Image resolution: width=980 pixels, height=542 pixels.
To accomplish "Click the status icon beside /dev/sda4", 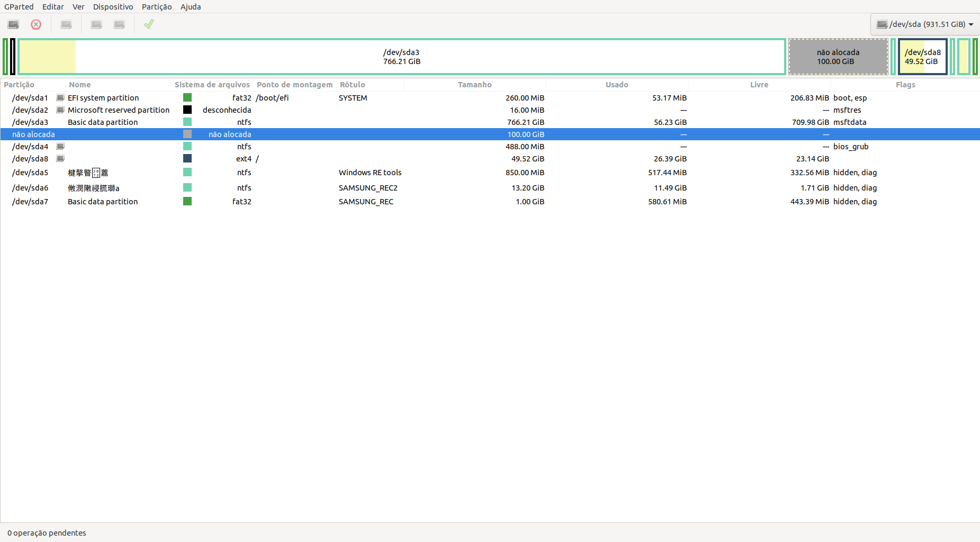I will click(x=60, y=147).
